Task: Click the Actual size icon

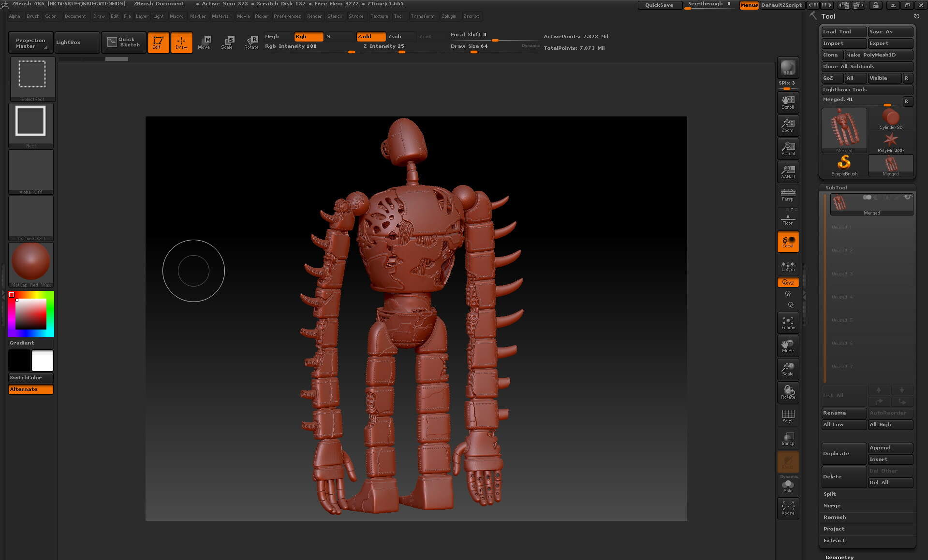Action: pos(788,148)
